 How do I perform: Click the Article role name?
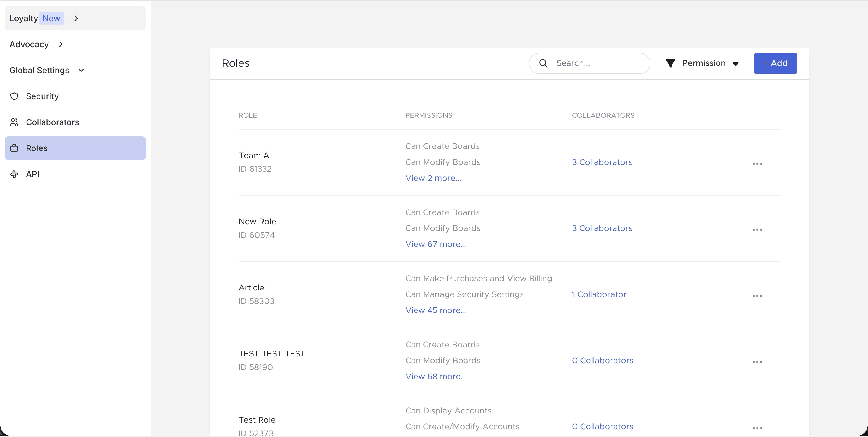pyautogui.click(x=251, y=287)
